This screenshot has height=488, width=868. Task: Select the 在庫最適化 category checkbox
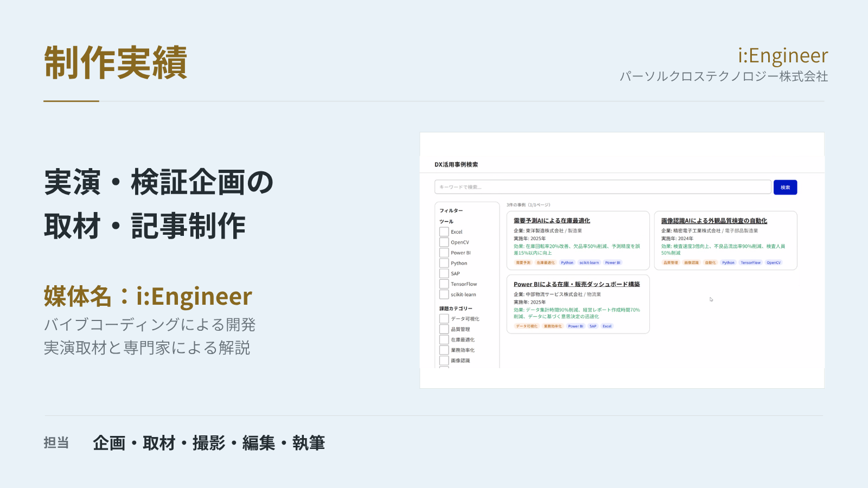tap(444, 340)
